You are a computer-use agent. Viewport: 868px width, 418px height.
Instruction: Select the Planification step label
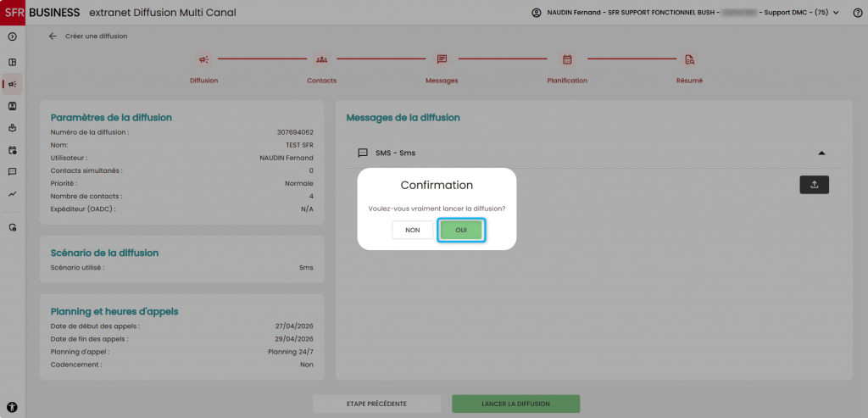click(567, 81)
